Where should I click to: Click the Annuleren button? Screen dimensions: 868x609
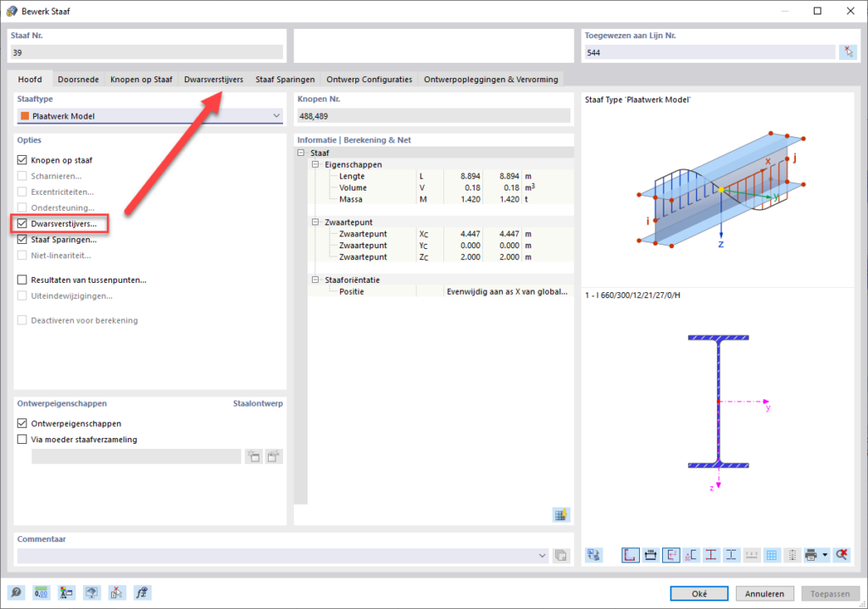765,594
